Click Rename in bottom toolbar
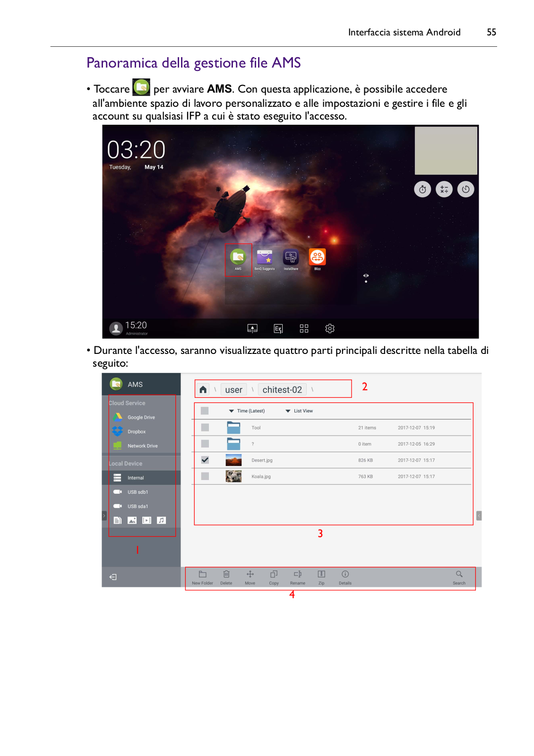The width and height of the screenshot is (534, 756). pos(298,577)
